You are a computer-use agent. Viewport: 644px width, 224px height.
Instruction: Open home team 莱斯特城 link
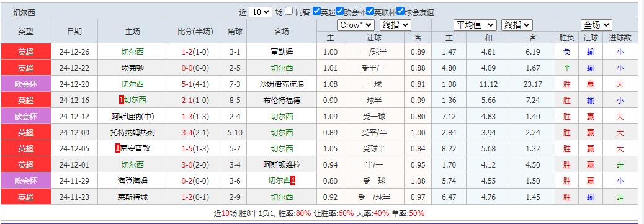tap(133, 197)
